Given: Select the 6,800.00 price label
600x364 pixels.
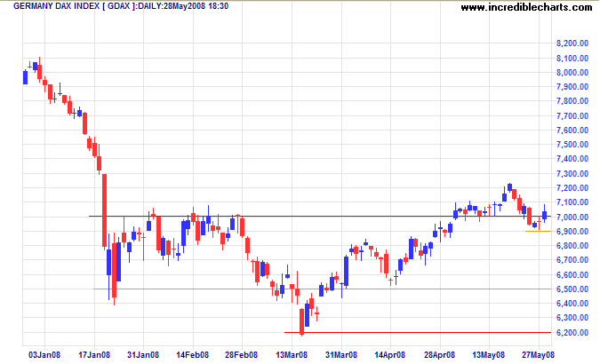Looking at the screenshot, I should [x=572, y=245].
